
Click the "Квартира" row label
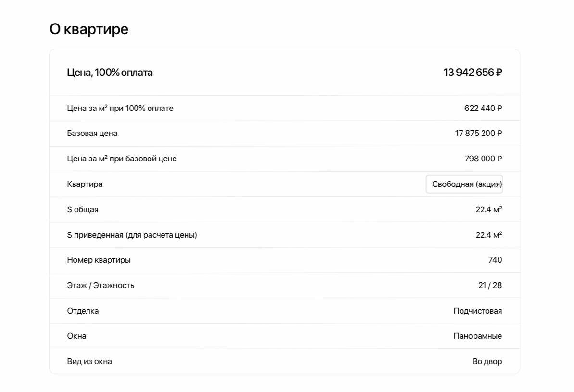85,184
